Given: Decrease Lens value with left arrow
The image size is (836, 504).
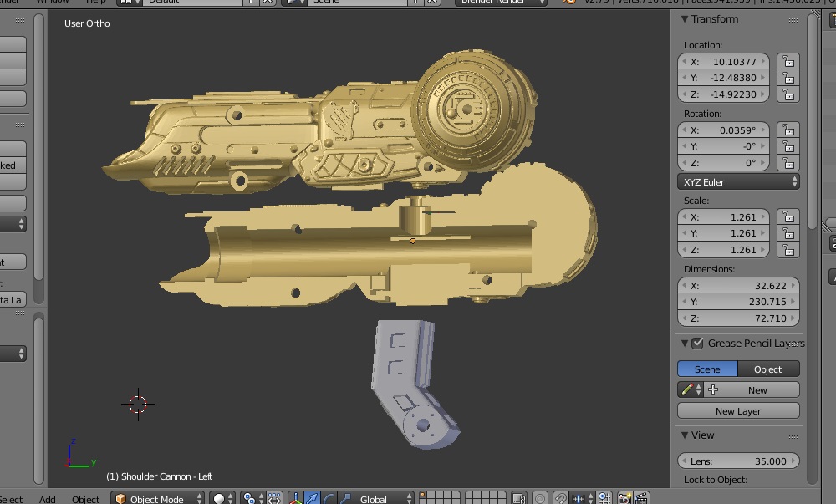Looking at the screenshot, I should coord(684,461).
